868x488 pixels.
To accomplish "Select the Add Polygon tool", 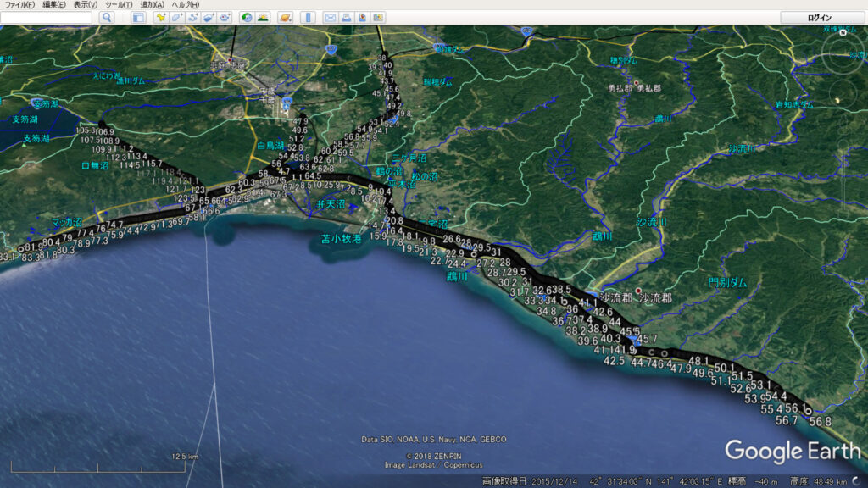I will [x=176, y=17].
